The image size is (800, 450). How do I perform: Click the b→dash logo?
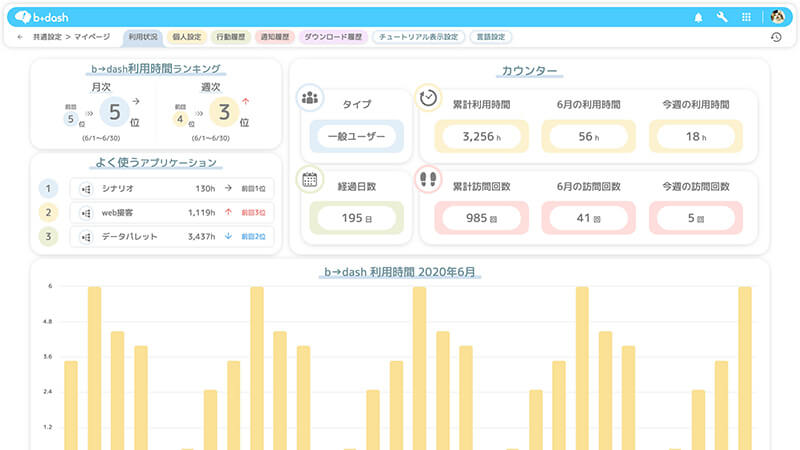[42, 17]
